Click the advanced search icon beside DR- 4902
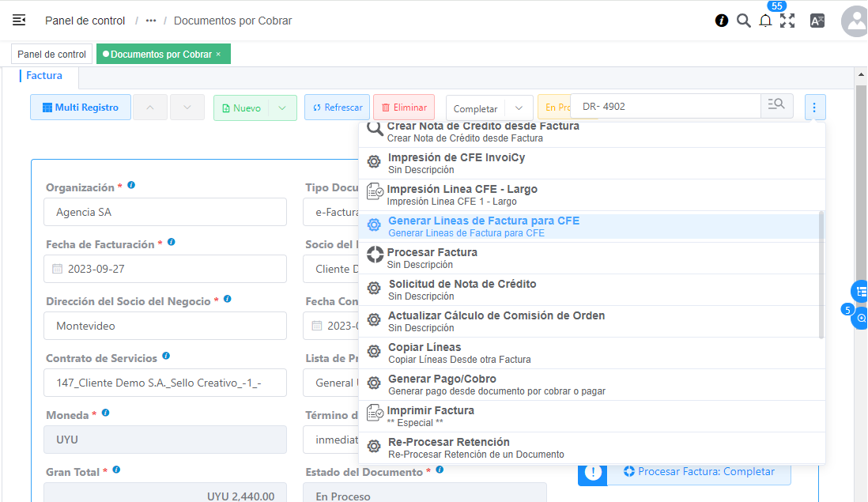 point(777,105)
